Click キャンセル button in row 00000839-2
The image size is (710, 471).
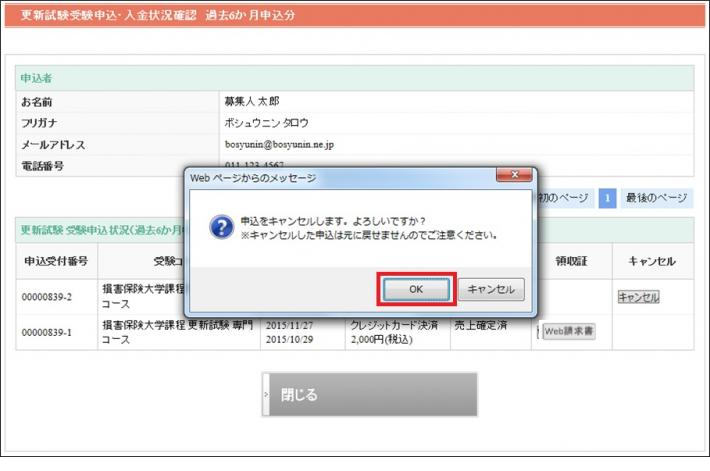tap(638, 297)
